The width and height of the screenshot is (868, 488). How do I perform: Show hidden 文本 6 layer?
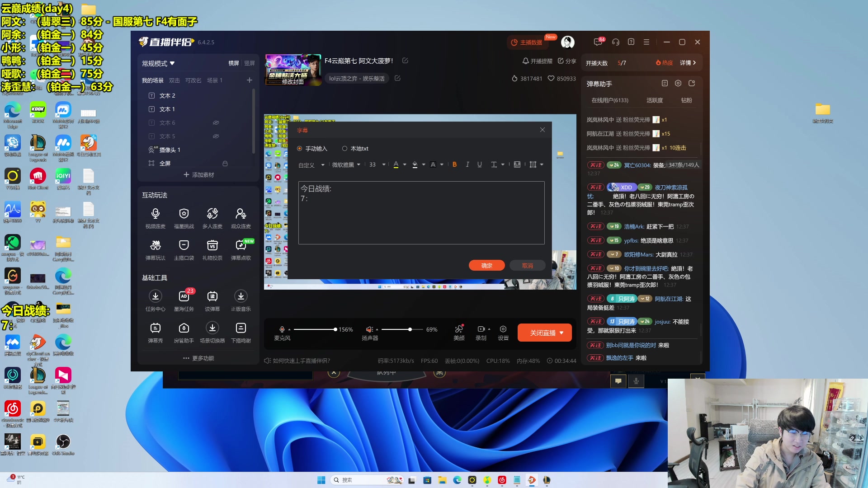click(216, 122)
